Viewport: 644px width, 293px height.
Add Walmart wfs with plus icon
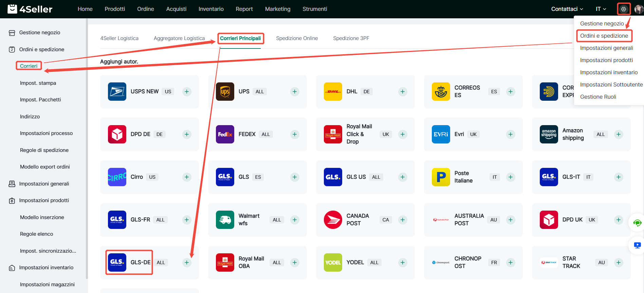pyautogui.click(x=295, y=220)
